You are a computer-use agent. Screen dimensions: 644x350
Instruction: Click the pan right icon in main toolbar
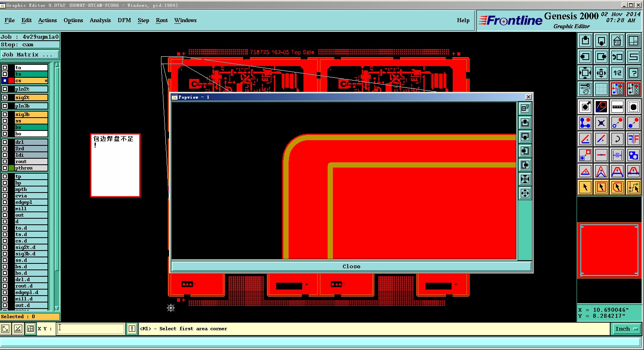tap(601, 57)
